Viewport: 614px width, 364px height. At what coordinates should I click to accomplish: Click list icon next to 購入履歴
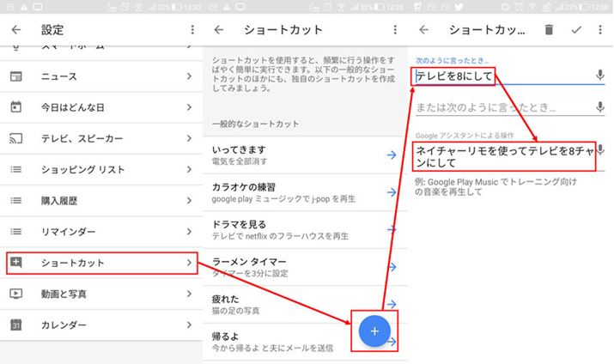click(16, 200)
